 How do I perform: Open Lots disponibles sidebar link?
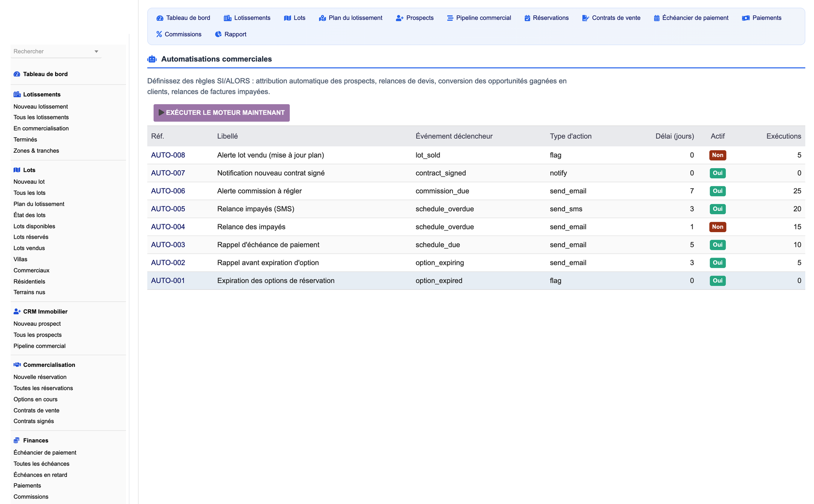pyautogui.click(x=34, y=226)
